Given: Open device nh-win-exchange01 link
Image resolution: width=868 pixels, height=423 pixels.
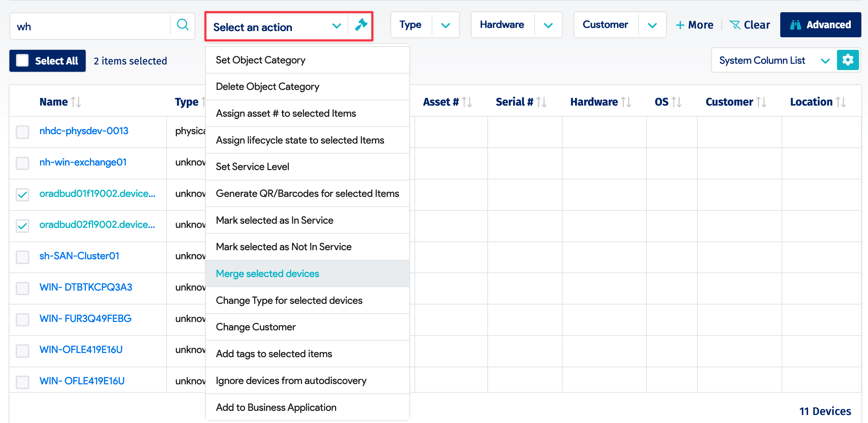Looking at the screenshot, I should tap(83, 162).
